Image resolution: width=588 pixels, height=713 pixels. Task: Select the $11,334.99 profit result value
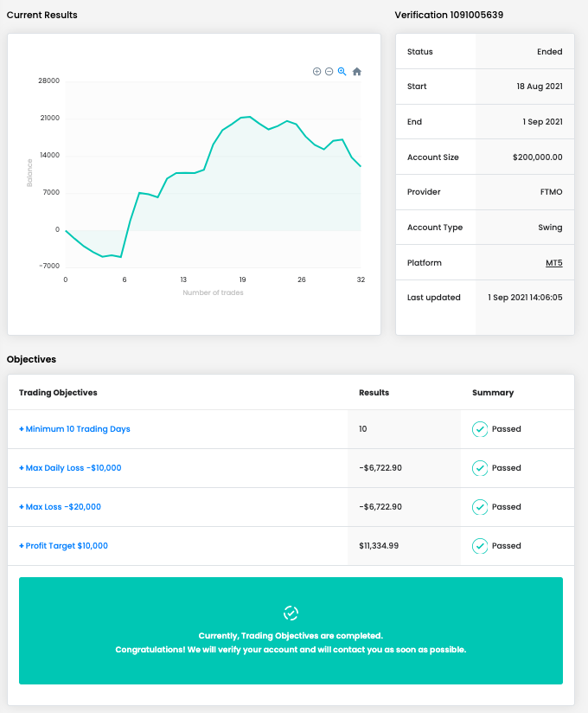379,546
